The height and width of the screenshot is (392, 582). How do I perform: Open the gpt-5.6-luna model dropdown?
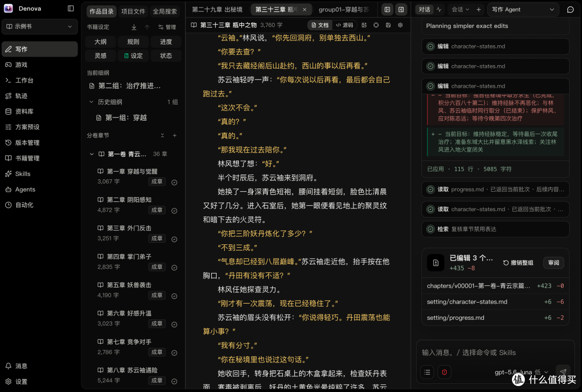click(x=521, y=372)
